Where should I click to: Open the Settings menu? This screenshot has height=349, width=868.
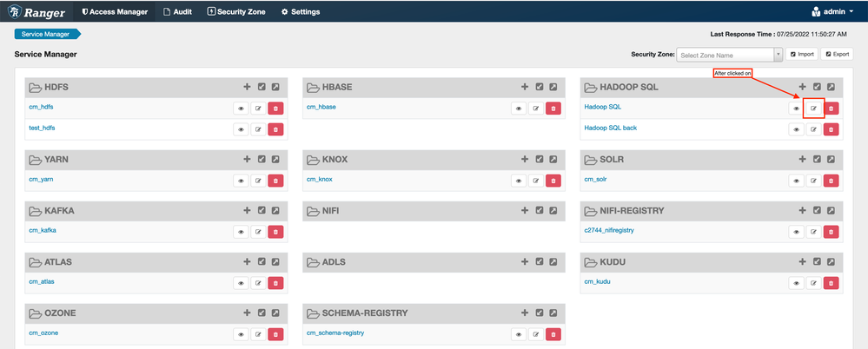click(301, 11)
